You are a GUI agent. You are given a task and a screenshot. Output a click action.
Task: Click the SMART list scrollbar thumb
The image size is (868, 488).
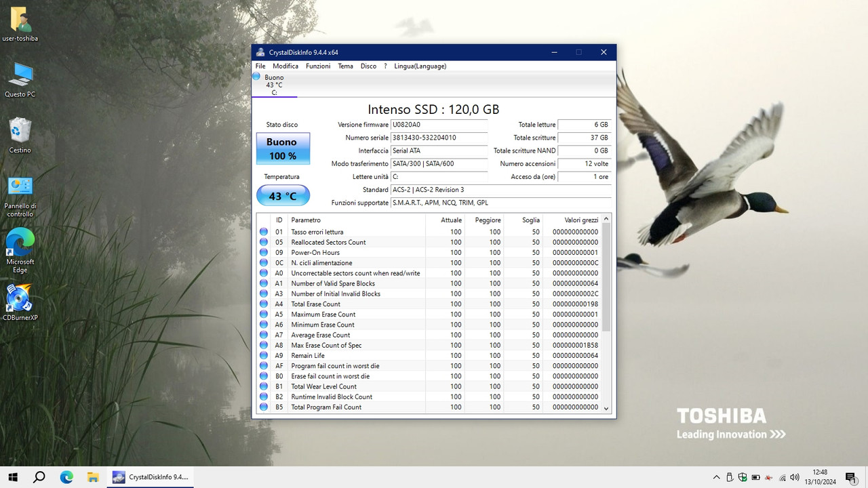[606, 277]
